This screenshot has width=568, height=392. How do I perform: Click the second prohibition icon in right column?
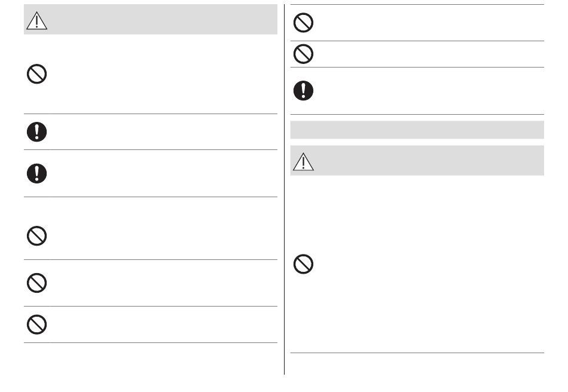(303, 54)
